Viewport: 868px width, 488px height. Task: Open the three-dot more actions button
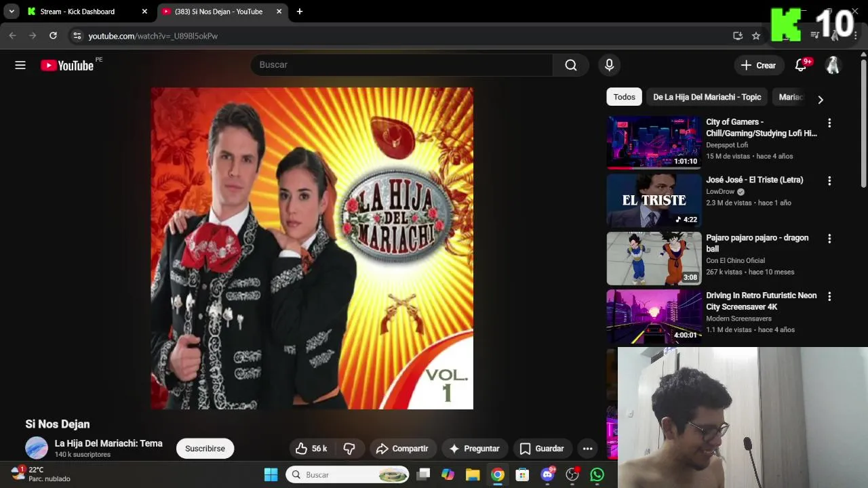(x=588, y=449)
